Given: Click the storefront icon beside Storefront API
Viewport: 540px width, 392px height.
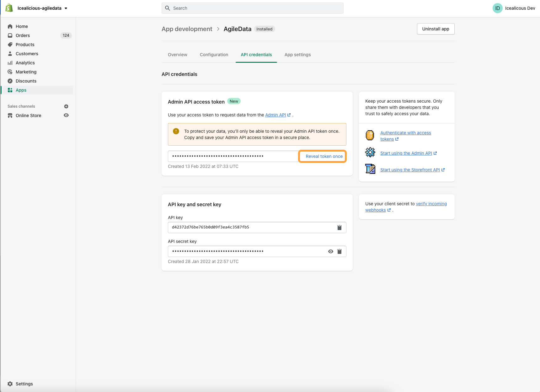Looking at the screenshot, I should coord(370,169).
